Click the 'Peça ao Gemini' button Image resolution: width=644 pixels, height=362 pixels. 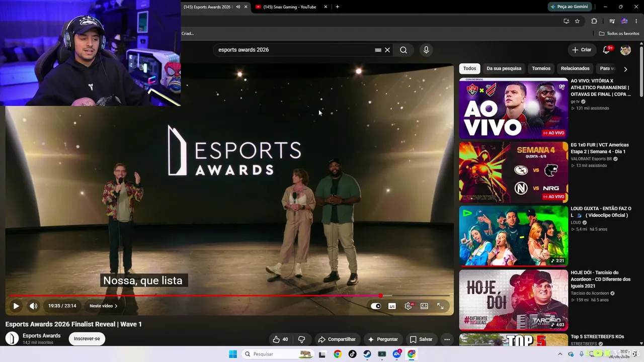(569, 7)
